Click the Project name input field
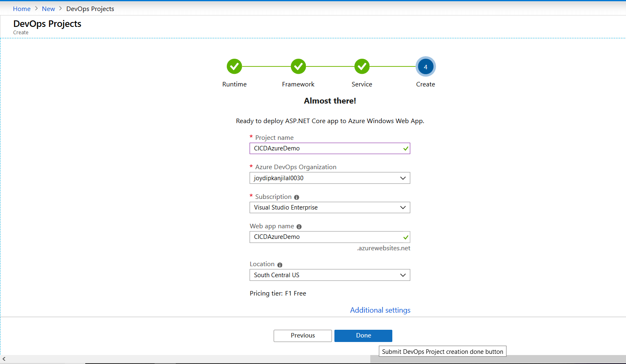Image resolution: width=626 pixels, height=364 pixels. 330,148
